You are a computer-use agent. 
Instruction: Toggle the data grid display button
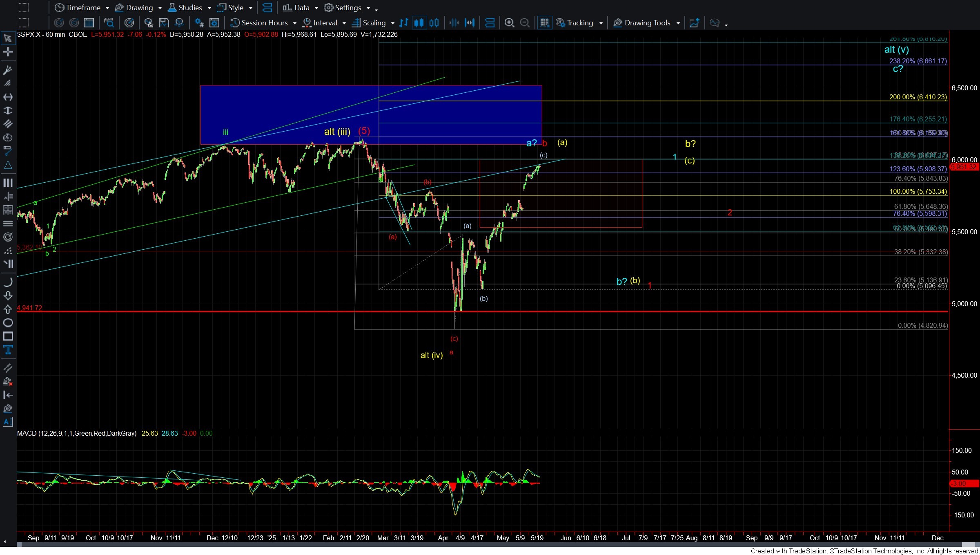pos(544,23)
